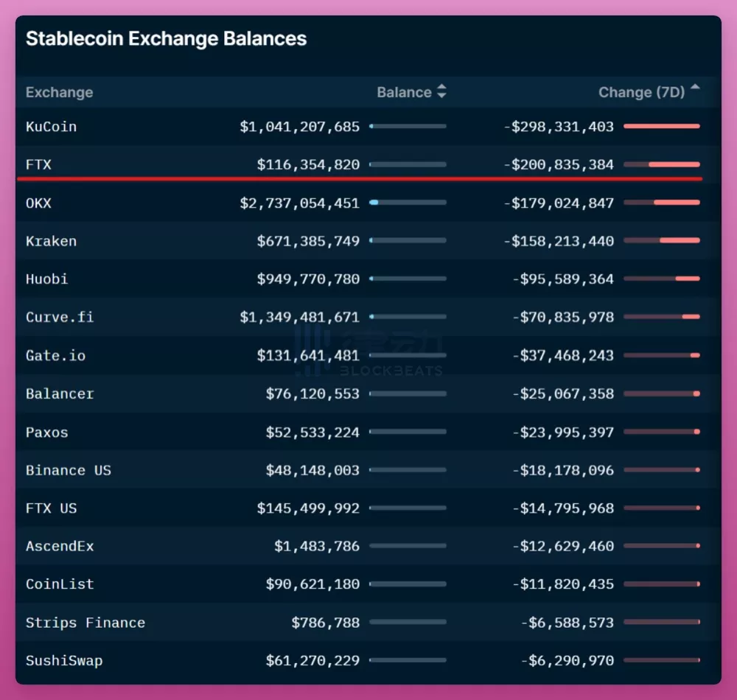Sort by the Exchange column header
Viewport: 737px width, 700px height.
click(x=59, y=93)
